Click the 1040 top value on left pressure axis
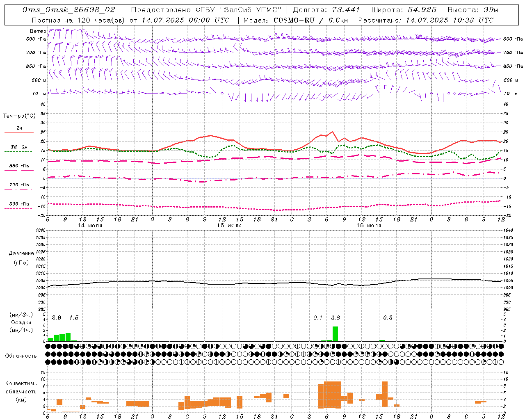This screenshot has height=420, width=525. (x=41, y=231)
